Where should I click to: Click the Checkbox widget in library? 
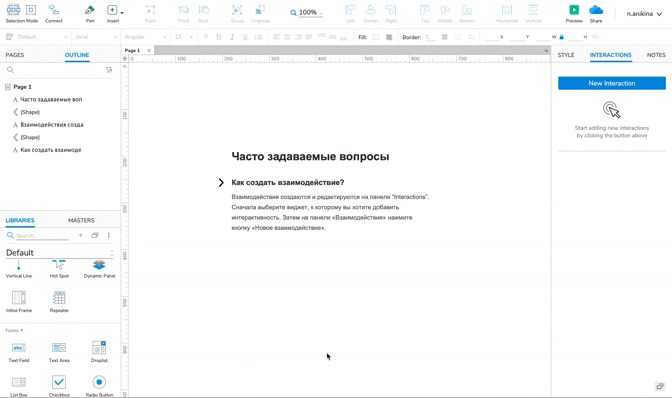click(x=59, y=386)
